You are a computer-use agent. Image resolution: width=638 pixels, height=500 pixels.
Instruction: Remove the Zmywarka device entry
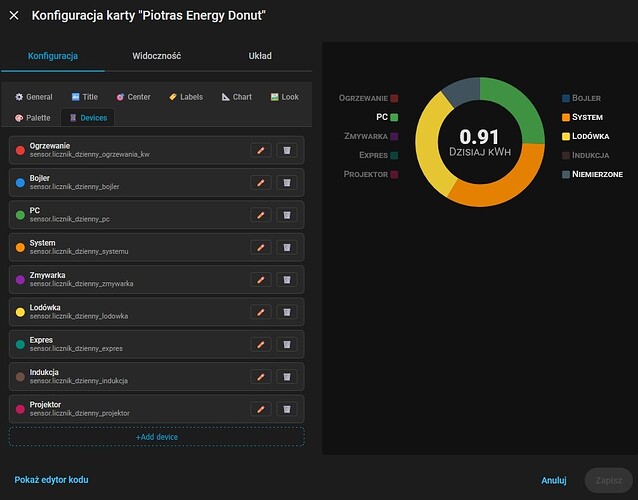coord(287,279)
